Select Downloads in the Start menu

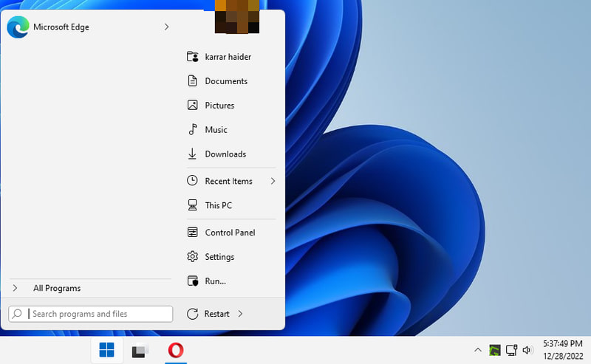tap(225, 154)
